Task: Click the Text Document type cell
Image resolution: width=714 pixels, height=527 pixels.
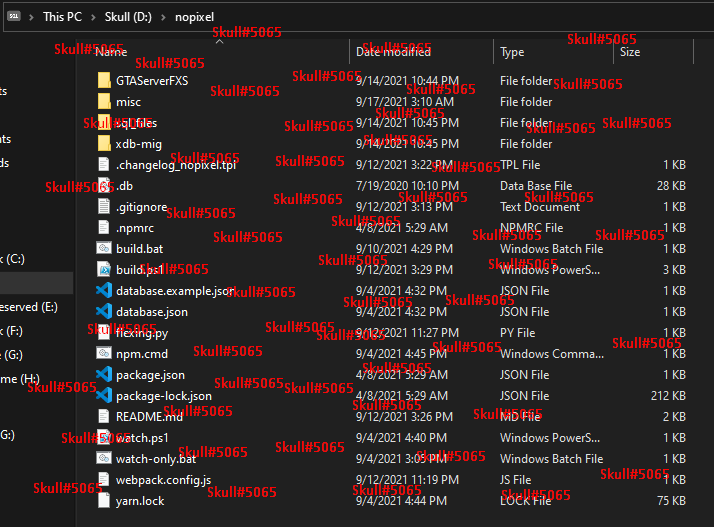Action: [540, 207]
